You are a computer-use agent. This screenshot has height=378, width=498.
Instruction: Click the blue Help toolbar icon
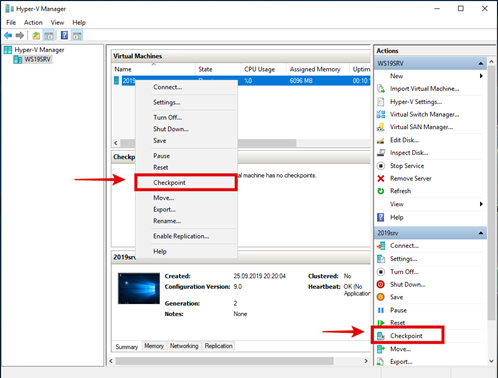[x=64, y=35]
